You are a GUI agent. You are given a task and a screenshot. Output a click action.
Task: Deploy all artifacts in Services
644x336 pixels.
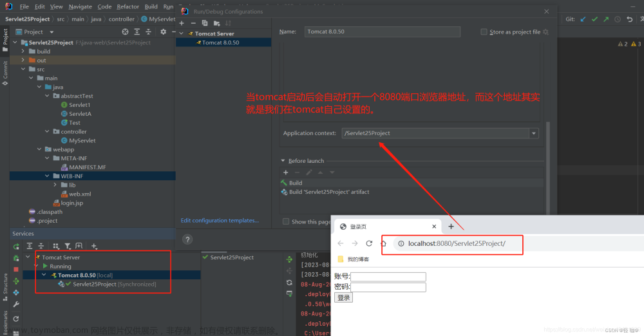(16, 281)
